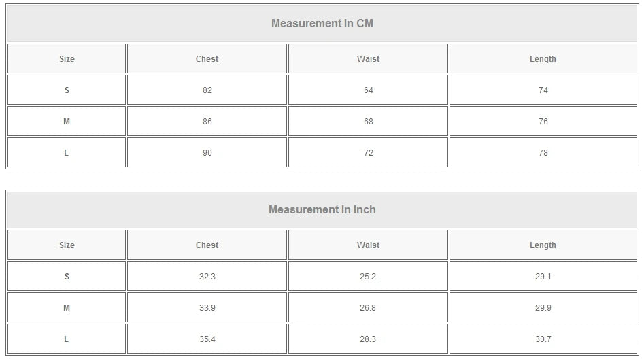Screen dimensions: 644x359
Task: Click the large chest value 90
Action: pos(207,153)
